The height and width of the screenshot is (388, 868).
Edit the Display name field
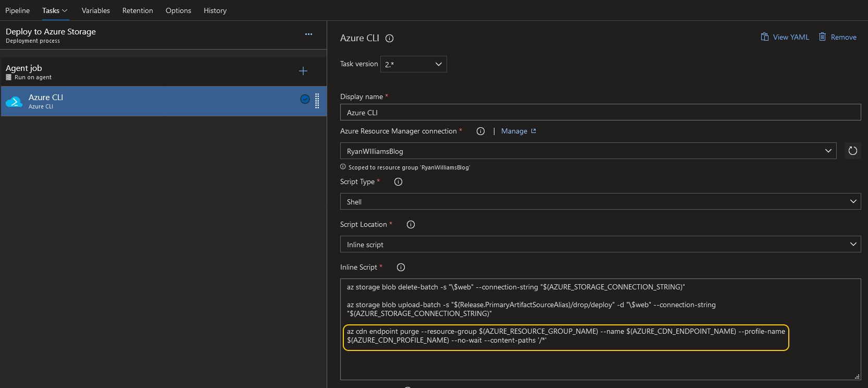click(x=600, y=113)
